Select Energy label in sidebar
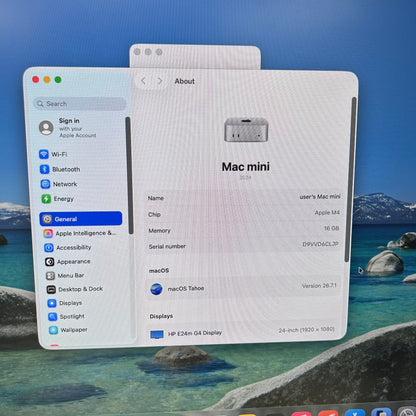This screenshot has width=416, height=416. [64, 199]
